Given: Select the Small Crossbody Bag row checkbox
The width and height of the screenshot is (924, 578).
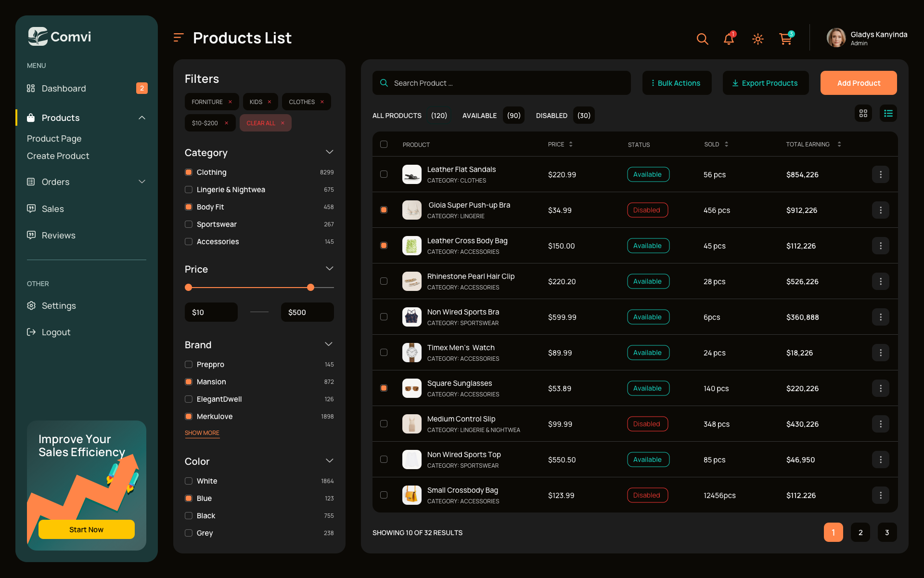Looking at the screenshot, I should click(384, 495).
